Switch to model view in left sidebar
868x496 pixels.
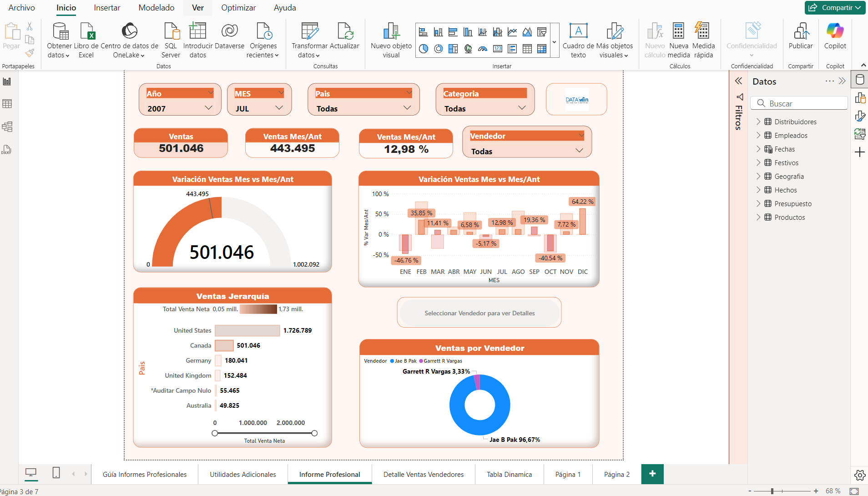7,127
